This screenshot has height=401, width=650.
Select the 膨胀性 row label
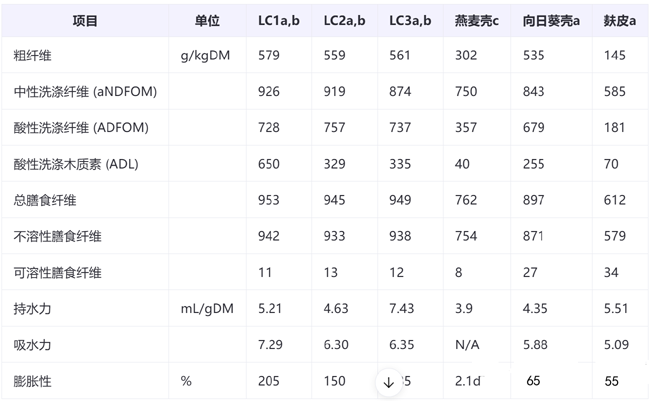pyautogui.click(x=35, y=381)
